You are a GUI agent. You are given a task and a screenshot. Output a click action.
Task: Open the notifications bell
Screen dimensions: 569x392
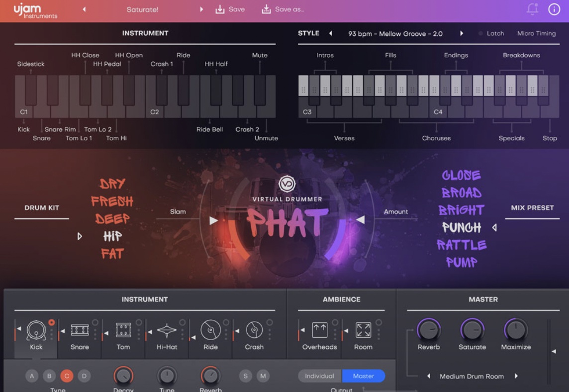click(532, 9)
